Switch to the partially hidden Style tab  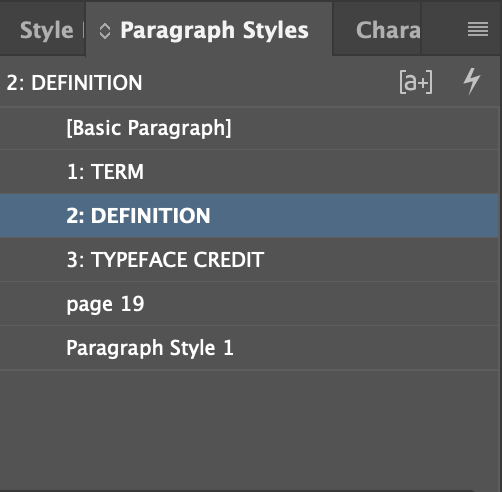coord(46,31)
